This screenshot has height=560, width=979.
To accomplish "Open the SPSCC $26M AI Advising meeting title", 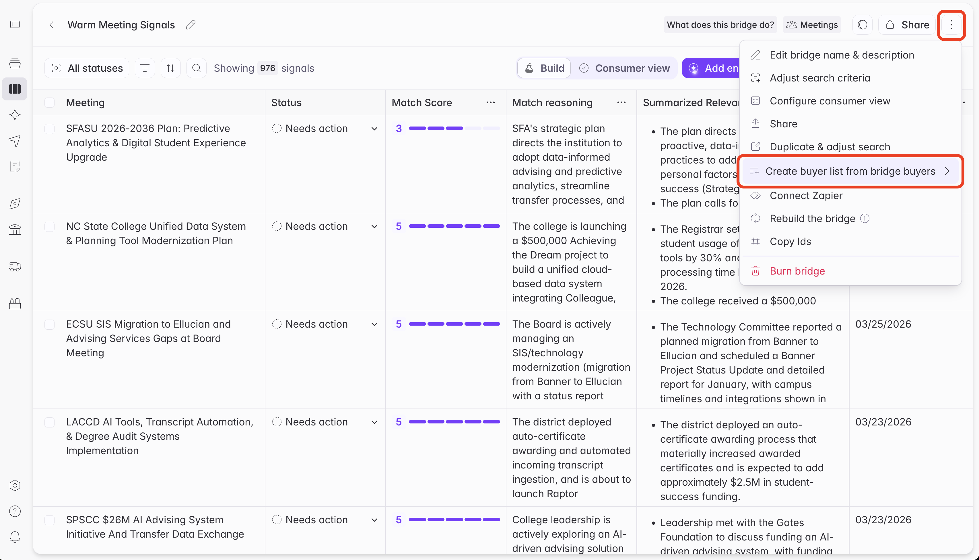I will click(155, 527).
